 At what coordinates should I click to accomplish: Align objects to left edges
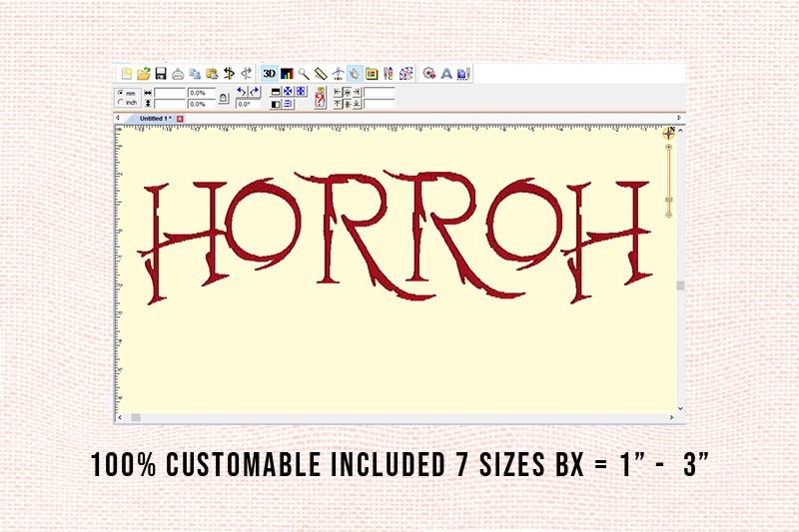click(x=338, y=92)
